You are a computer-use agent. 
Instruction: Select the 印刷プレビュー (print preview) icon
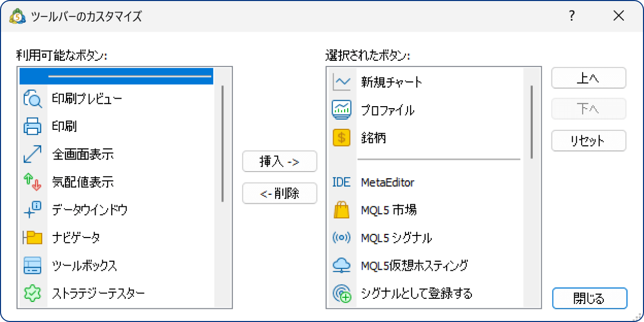[32, 99]
